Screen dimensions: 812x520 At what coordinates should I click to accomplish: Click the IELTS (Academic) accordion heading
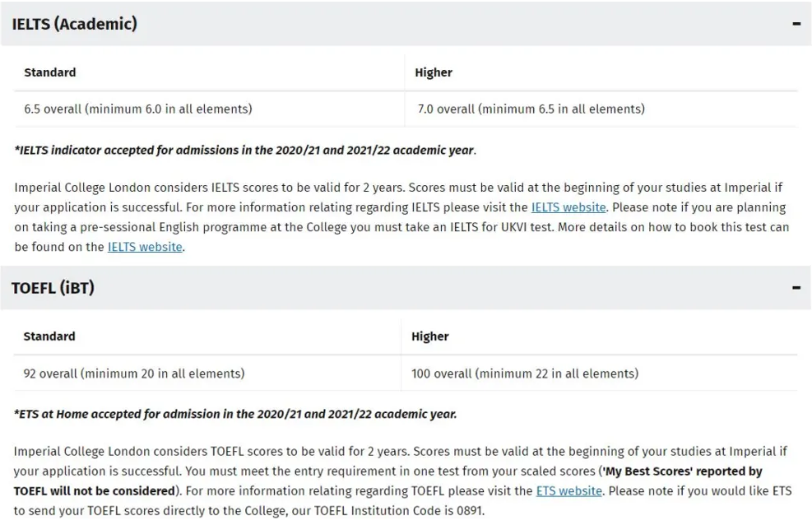[x=75, y=24]
